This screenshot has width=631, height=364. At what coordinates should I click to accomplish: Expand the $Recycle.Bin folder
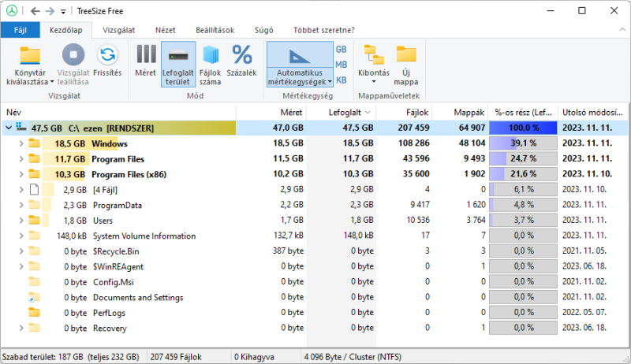pyautogui.click(x=21, y=251)
